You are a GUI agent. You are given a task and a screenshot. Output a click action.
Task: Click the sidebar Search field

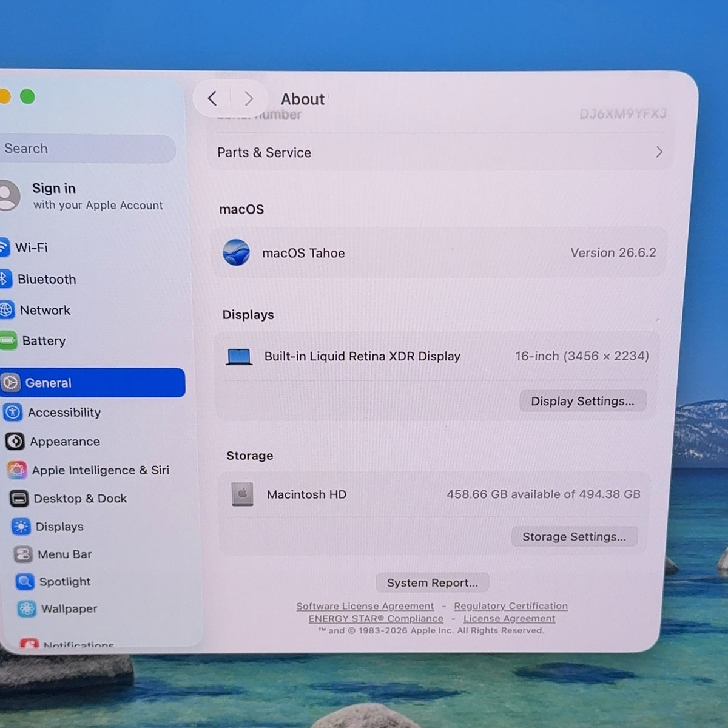(x=88, y=149)
